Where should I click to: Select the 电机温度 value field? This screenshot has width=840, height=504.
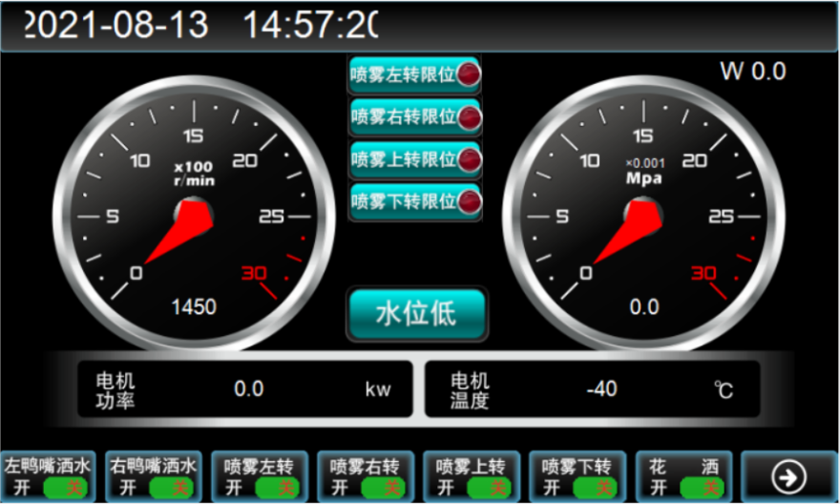(x=601, y=389)
